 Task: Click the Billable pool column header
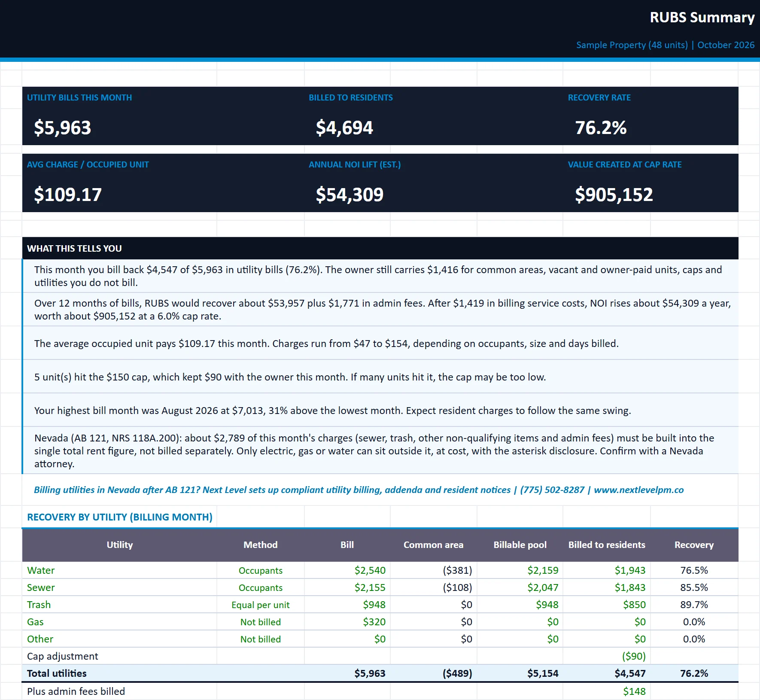click(520, 545)
